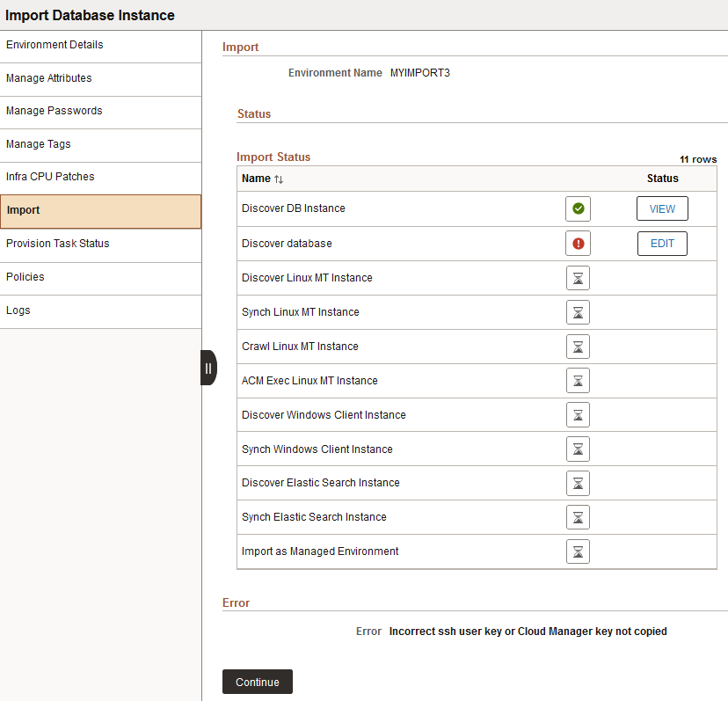The height and width of the screenshot is (701, 728).
Task: Click the Discover DB Instance row name
Action: (294, 208)
